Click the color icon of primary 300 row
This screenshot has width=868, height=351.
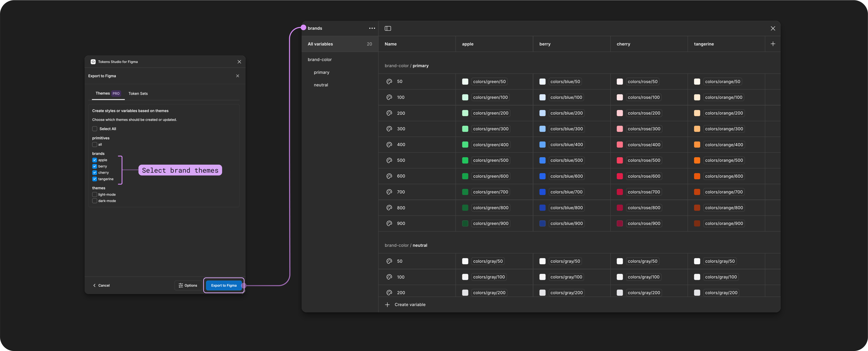pyautogui.click(x=389, y=129)
